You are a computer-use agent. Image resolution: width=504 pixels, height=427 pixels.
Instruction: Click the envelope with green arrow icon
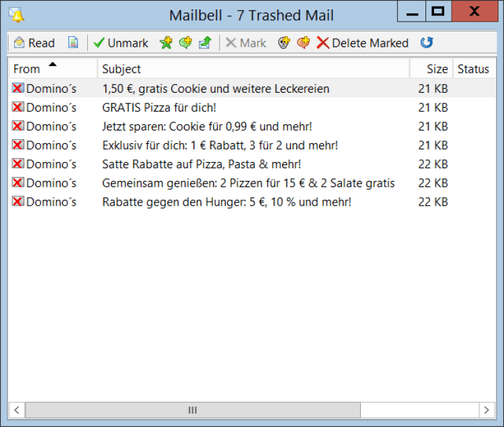click(205, 42)
